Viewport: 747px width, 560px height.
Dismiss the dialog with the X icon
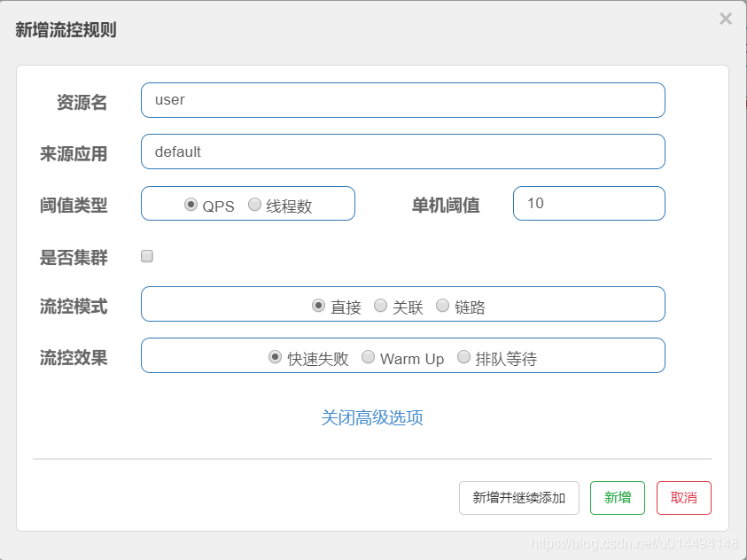pyautogui.click(x=725, y=18)
